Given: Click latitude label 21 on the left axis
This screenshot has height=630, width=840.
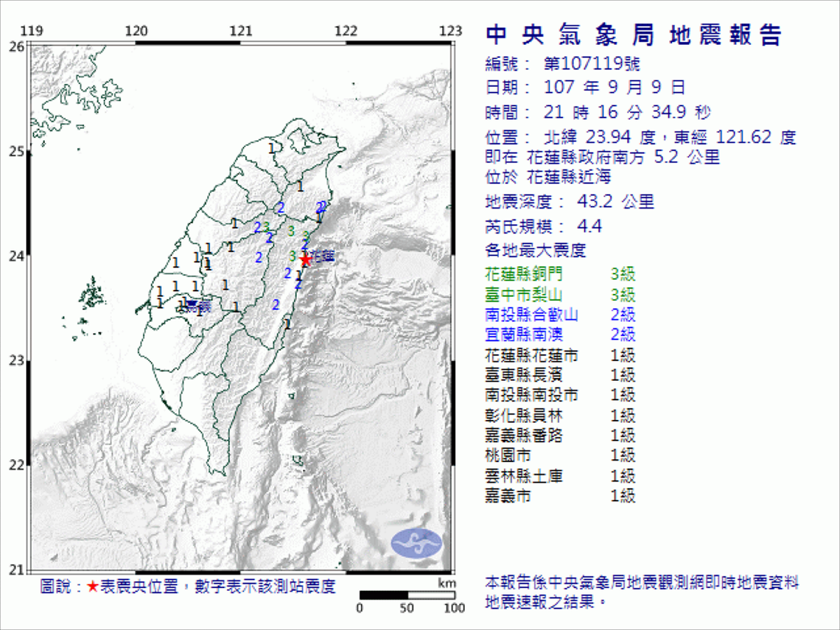Looking at the screenshot, I should 17,570.
